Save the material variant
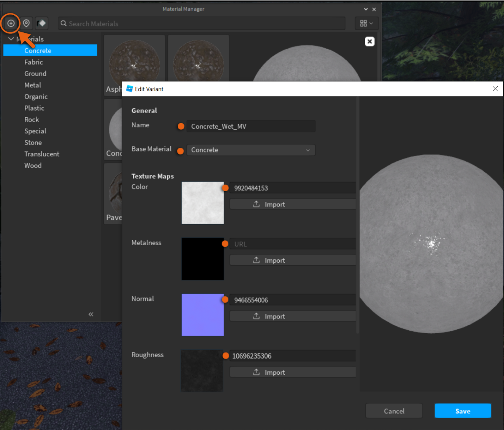 click(462, 411)
